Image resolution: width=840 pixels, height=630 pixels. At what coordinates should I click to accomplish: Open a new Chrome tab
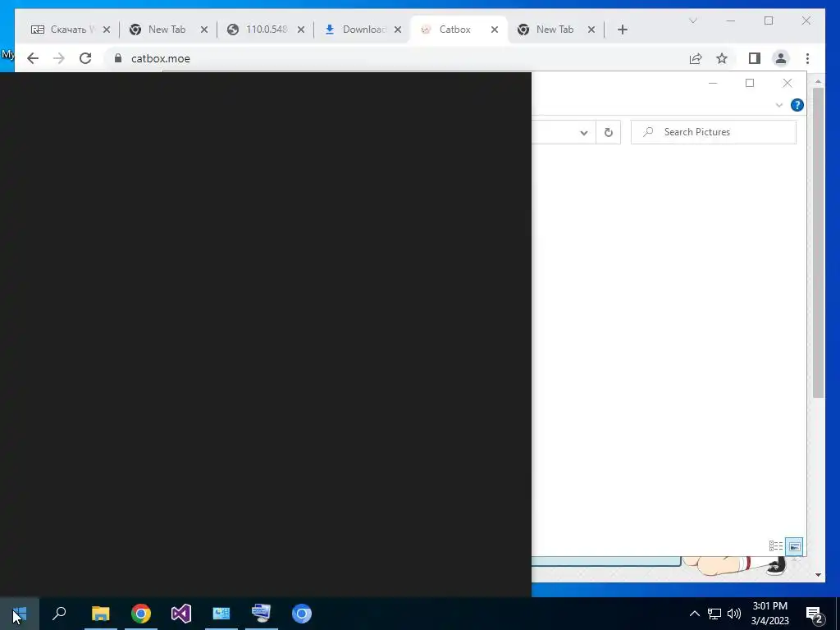click(x=623, y=30)
